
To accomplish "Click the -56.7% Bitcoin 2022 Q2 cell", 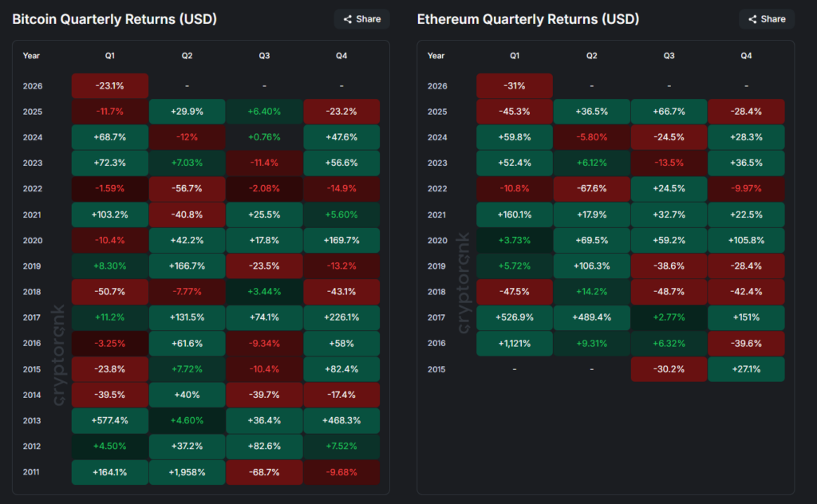I will (187, 189).
